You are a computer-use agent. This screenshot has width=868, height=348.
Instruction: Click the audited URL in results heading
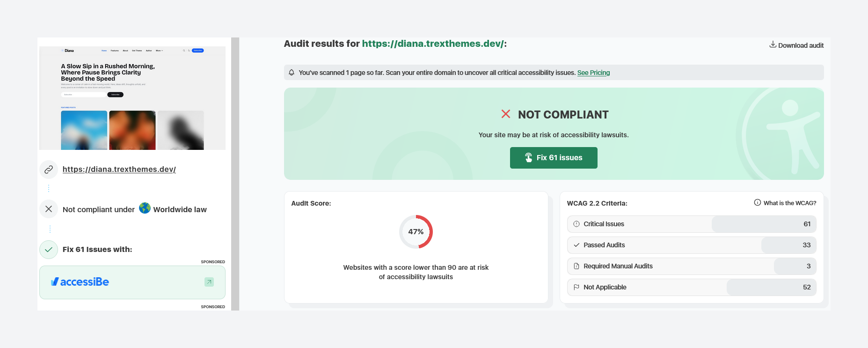[x=432, y=44]
